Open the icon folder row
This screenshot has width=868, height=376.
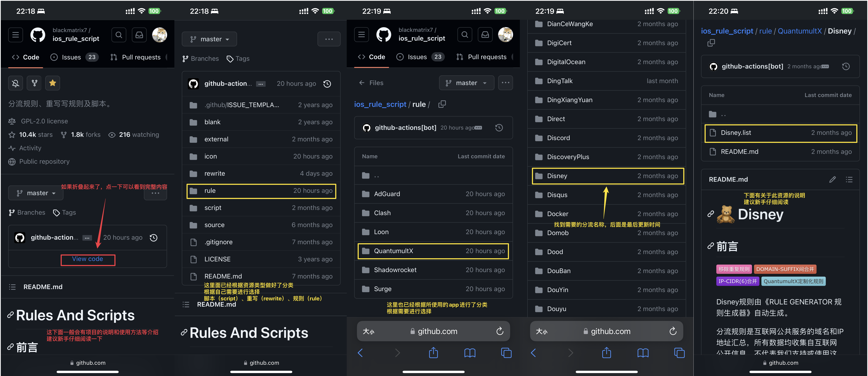(261, 156)
